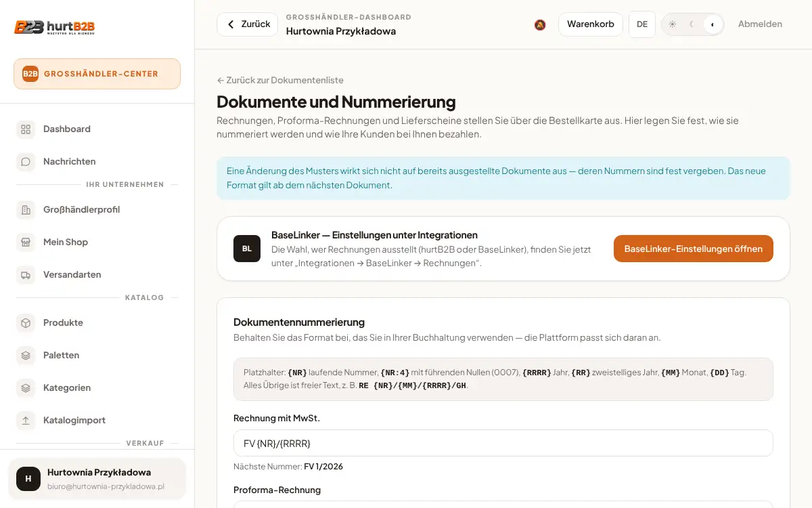Select the auto theme half-circle option
The height and width of the screenshot is (508, 812).
click(713, 24)
